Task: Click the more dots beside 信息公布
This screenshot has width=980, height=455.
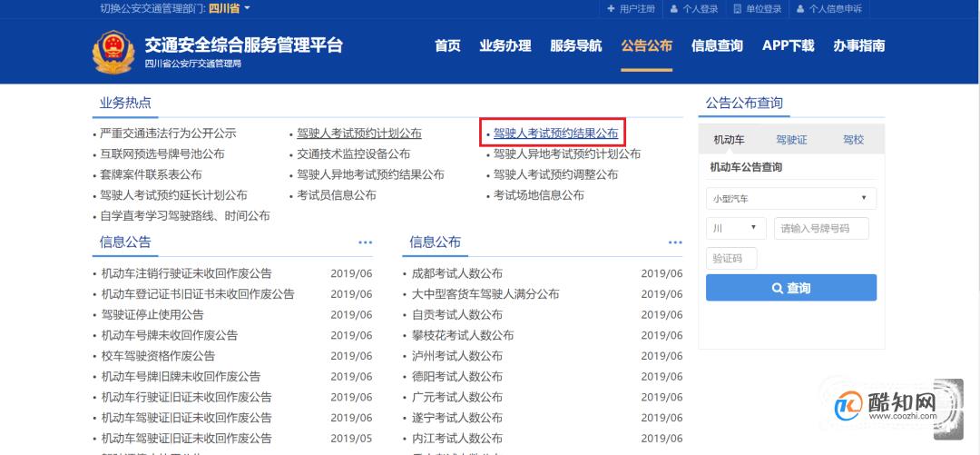Action: pyautogui.click(x=675, y=242)
